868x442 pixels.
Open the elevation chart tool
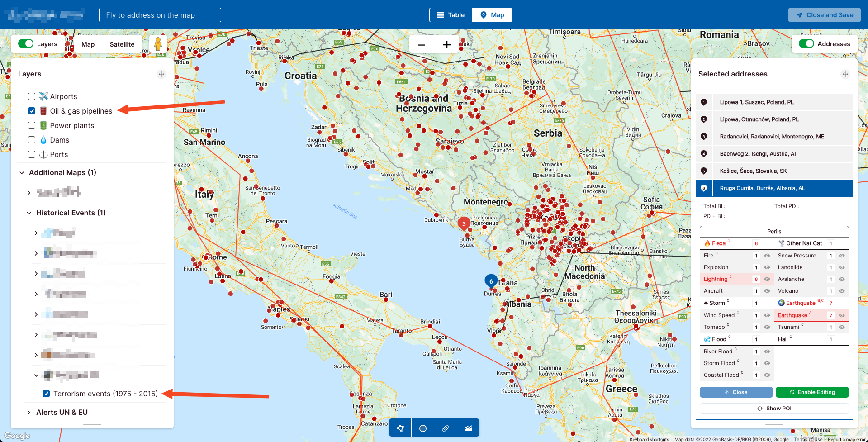(468, 427)
